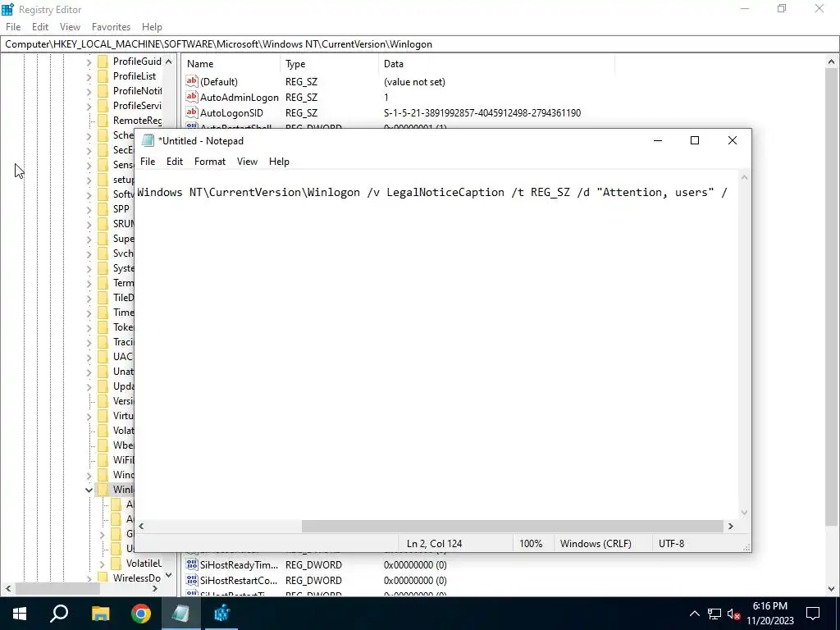This screenshot has width=840, height=630.
Task: Click registry values pane scroll down arrow
Action: [831, 588]
